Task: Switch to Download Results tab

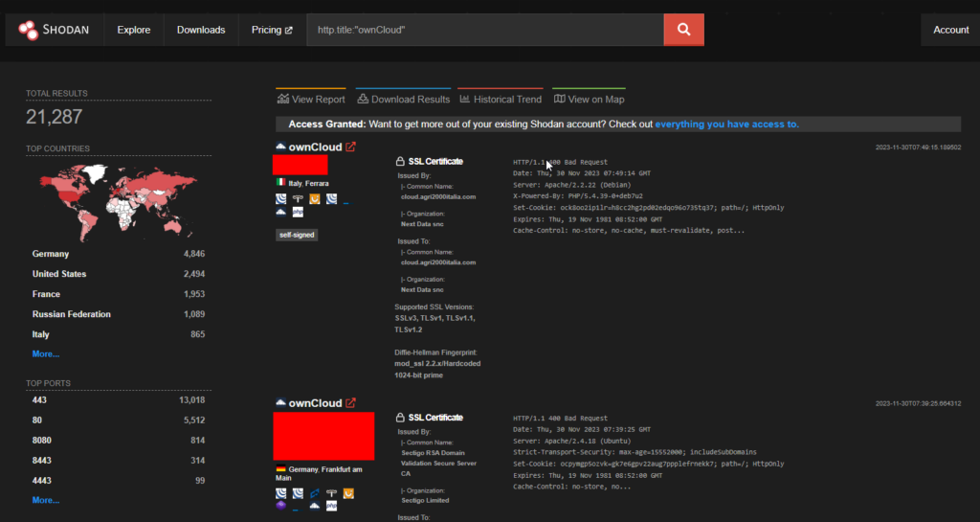Action: tap(404, 99)
